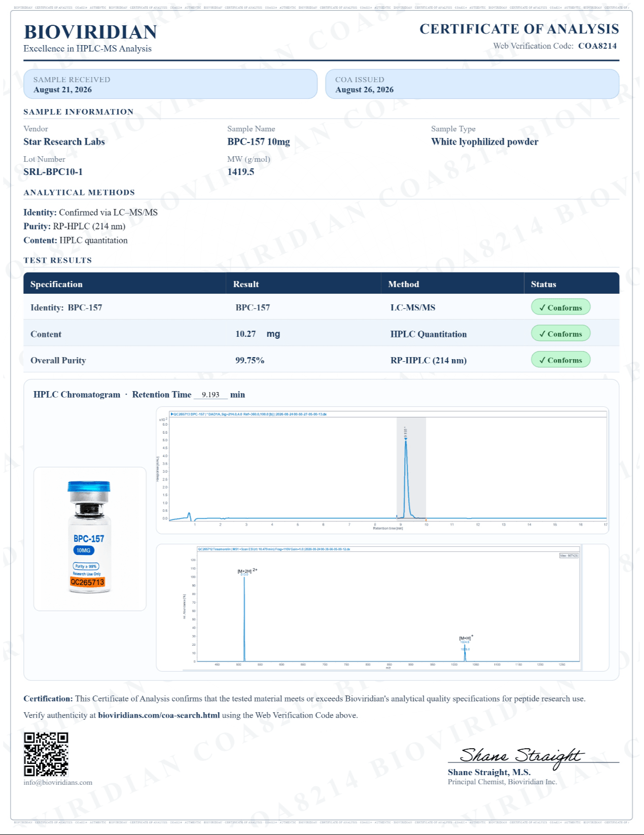
Task: Click the BPC-157 vial product photo
Action: (89, 538)
